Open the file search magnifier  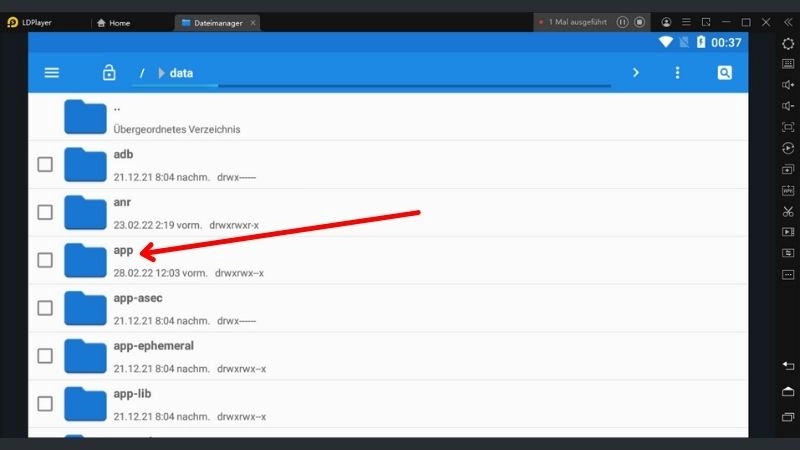point(724,73)
